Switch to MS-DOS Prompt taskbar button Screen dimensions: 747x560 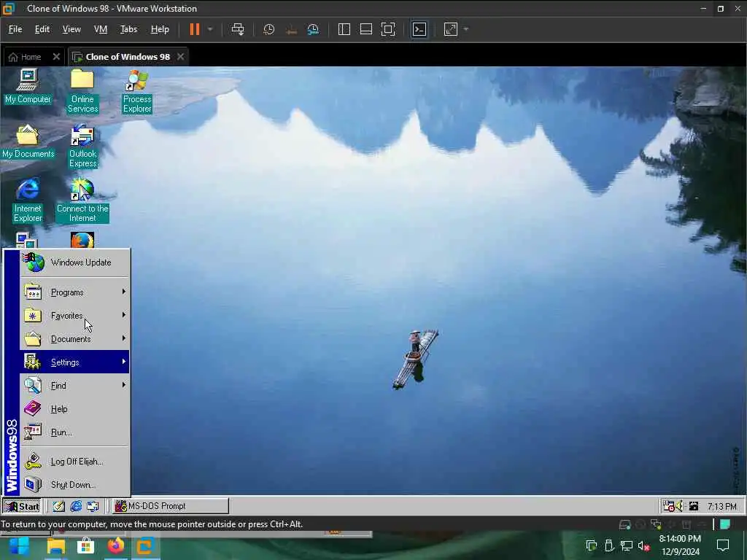tap(170, 506)
